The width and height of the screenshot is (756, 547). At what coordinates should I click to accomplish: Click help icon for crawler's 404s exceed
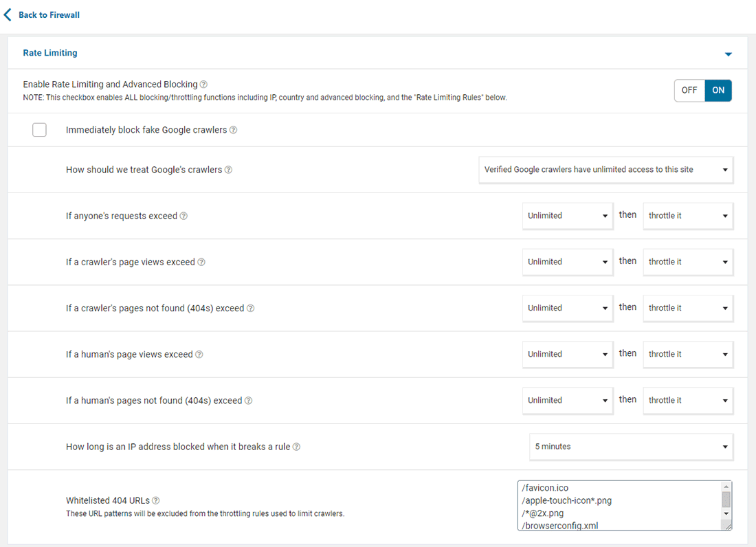coord(250,309)
